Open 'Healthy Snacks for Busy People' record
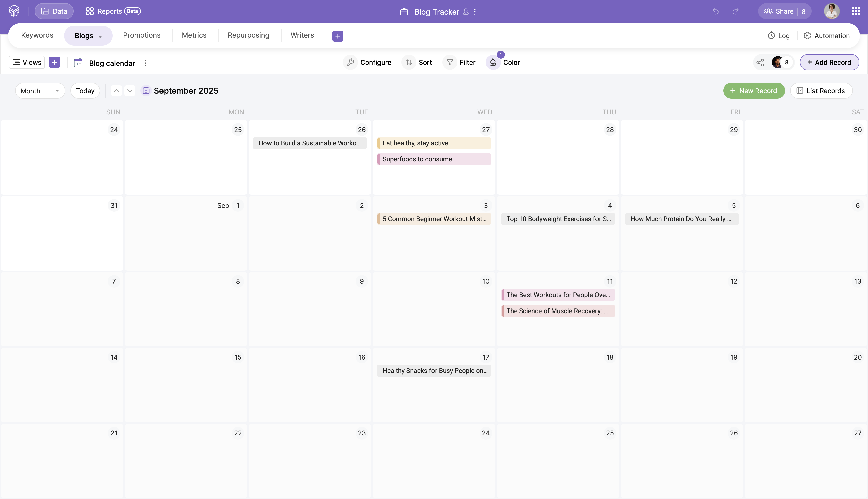This screenshot has height=499, width=868. pos(434,371)
